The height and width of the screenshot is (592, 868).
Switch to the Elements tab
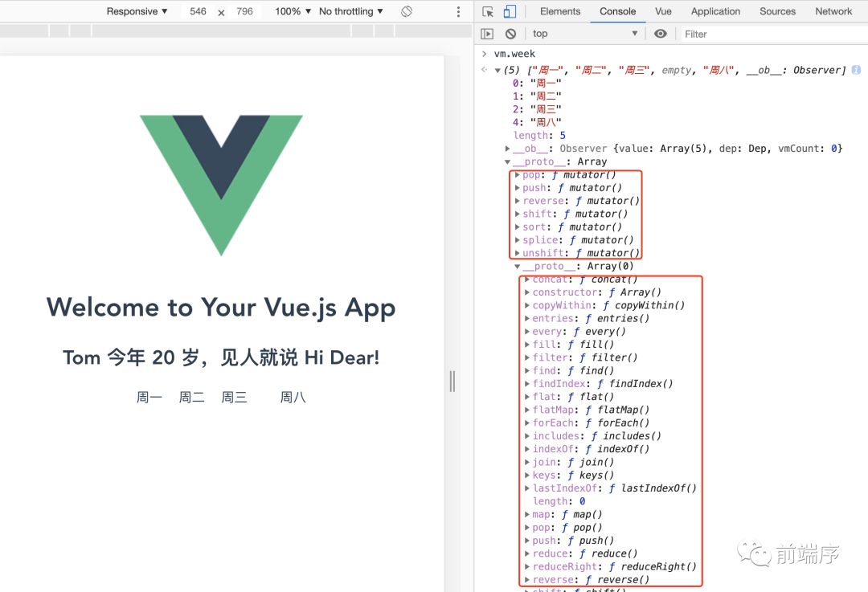pyautogui.click(x=560, y=11)
